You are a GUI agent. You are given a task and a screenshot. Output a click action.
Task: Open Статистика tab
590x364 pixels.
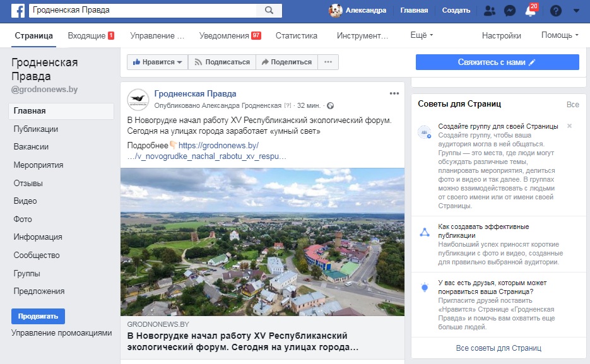(x=297, y=36)
